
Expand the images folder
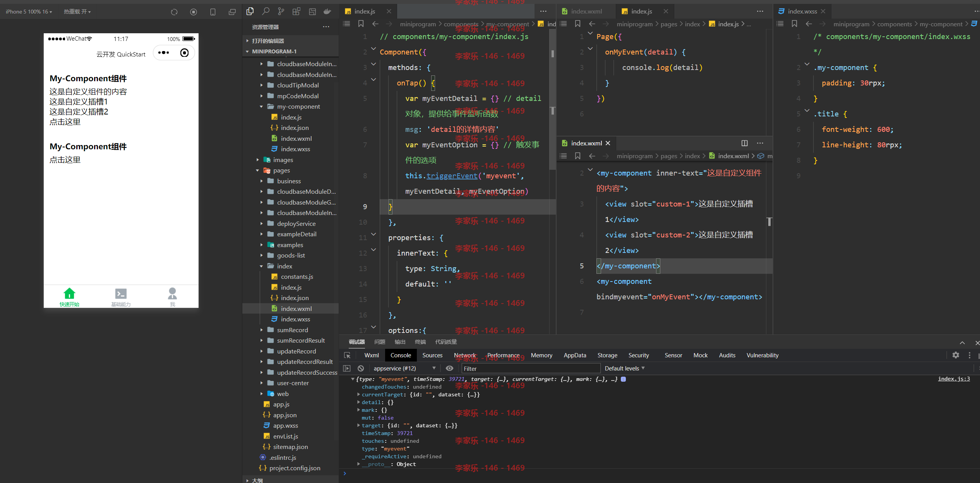(257, 160)
